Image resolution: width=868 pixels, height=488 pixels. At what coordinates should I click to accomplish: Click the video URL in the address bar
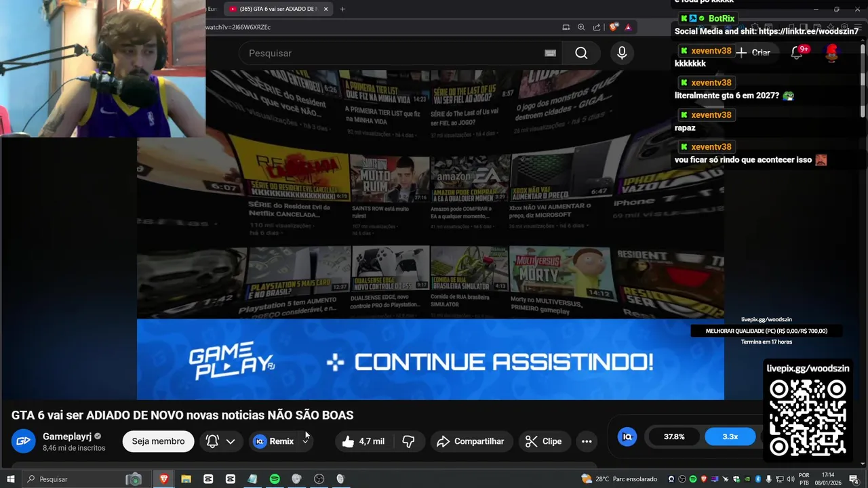pyautogui.click(x=238, y=27)
